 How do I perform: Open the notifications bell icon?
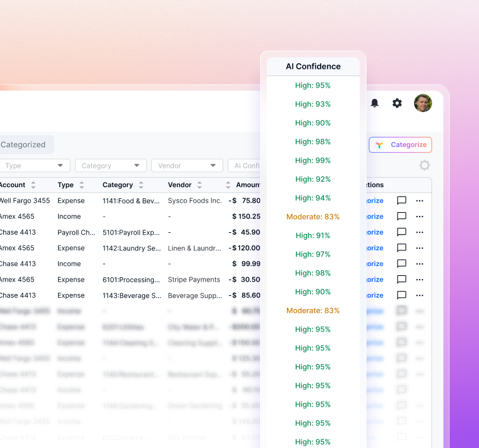tap(375, 103)
